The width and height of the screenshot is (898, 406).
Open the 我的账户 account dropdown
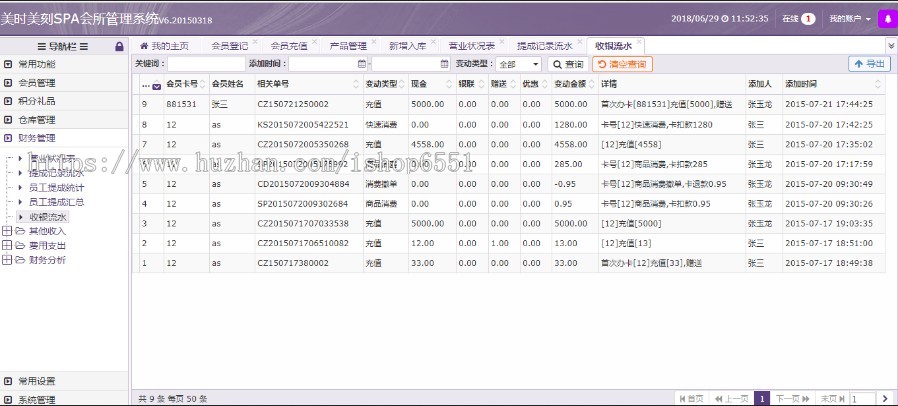point(850,18)
